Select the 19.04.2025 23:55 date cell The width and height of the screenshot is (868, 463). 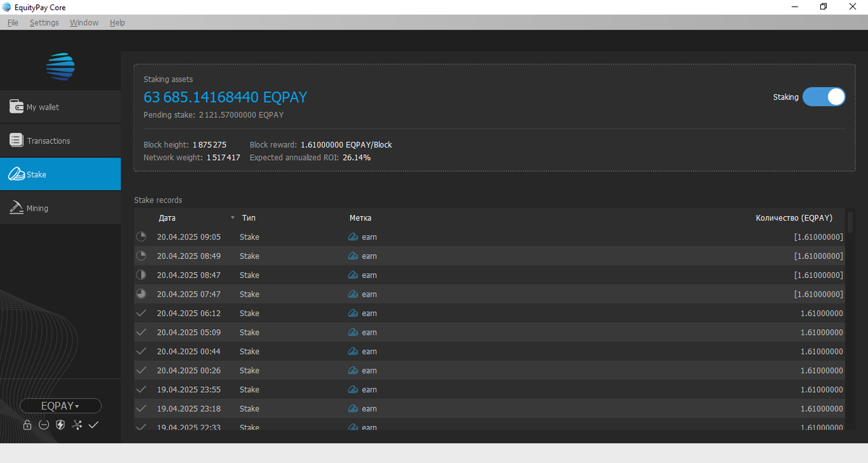pos(189,389)
